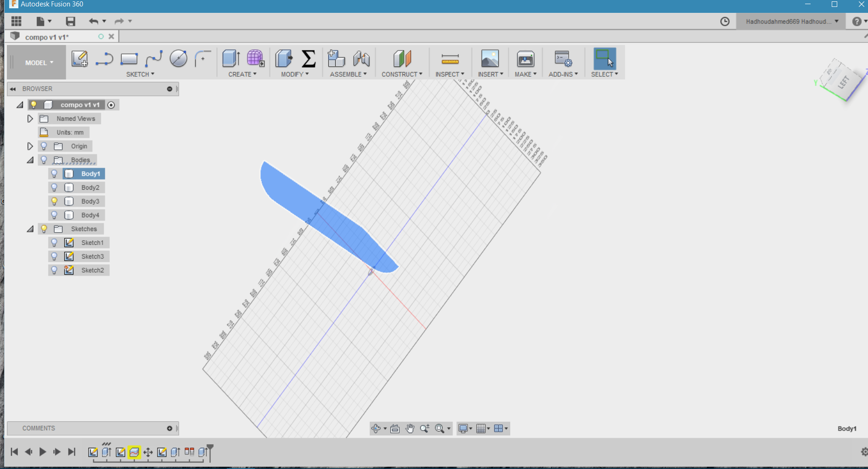Screen dimensions: 868x469
Task: Select the highlighted yellow timeline feature
Action: (134, 452)
